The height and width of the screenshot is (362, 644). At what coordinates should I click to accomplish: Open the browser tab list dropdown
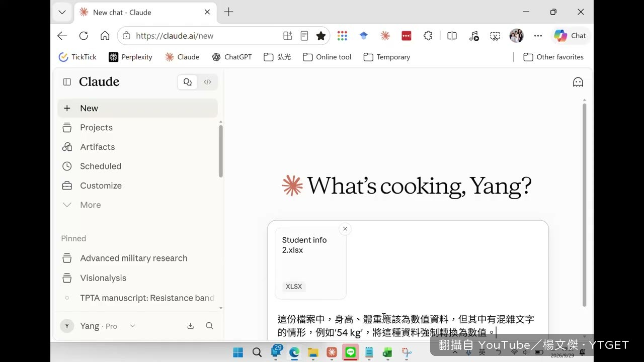click(x=62, y=12)
